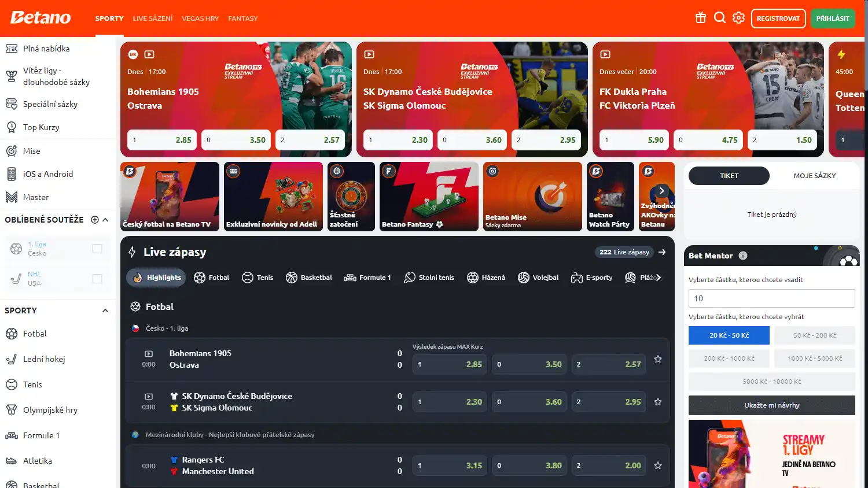Filter live matches by Házená
868x488 pixels.
486,278
